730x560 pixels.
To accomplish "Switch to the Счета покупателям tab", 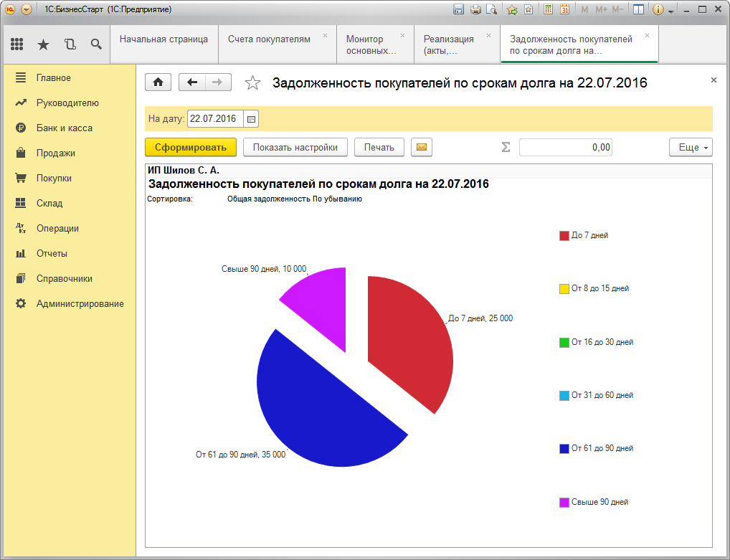I will pos(269,39).
